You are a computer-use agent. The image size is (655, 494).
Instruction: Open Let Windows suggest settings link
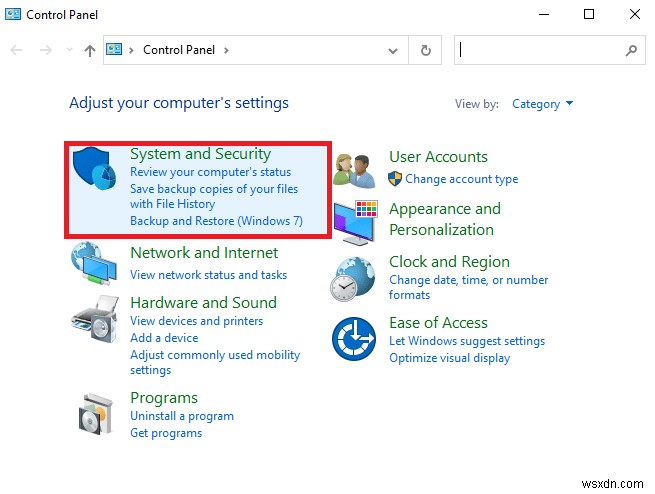[x=466, y=342]
